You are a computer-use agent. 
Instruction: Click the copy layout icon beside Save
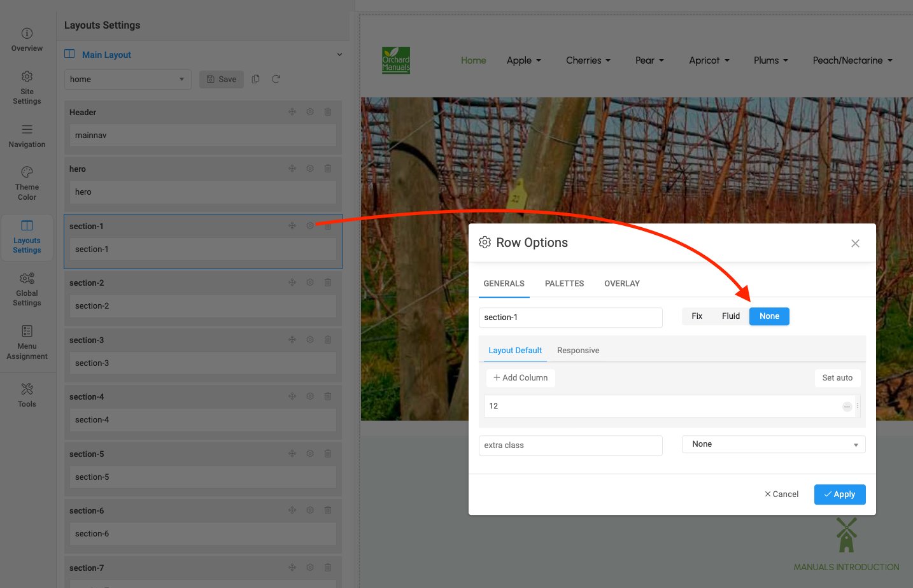[255, 80]
